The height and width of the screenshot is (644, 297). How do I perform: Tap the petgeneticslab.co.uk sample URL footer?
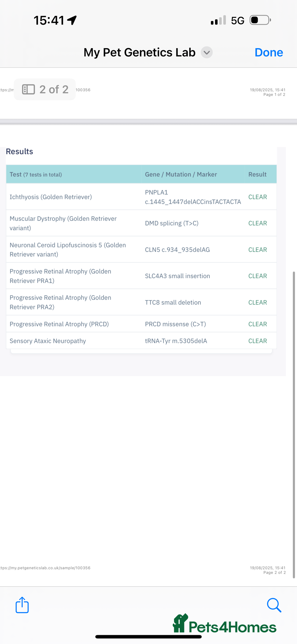[x=45, y=568]
